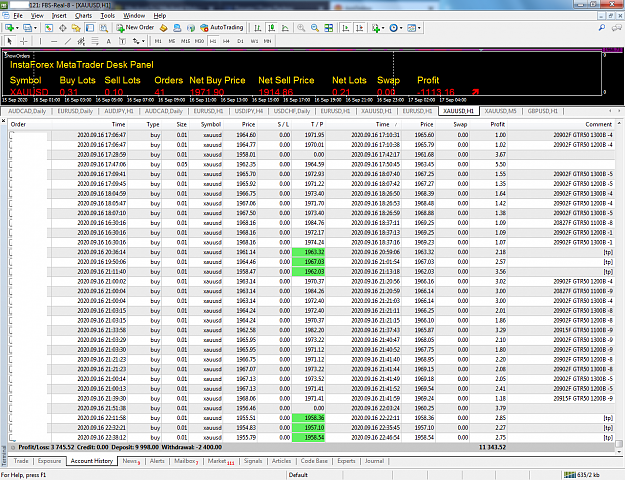Select the text label tool
Image resolution: width=625 pixels, height=480 pixels.
[122, 41]
